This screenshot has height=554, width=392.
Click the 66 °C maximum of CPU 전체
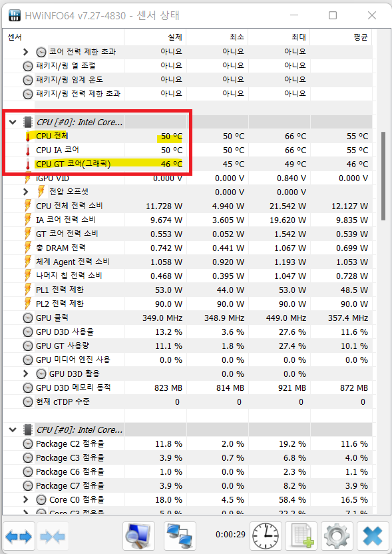[x=295, y=137]
